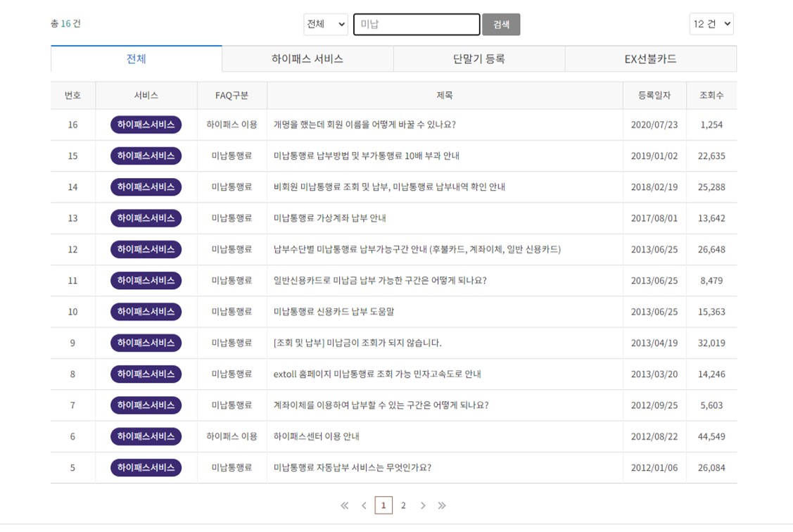
Task: Click the date 2013/04/19
Action: [x=654, y=343]
